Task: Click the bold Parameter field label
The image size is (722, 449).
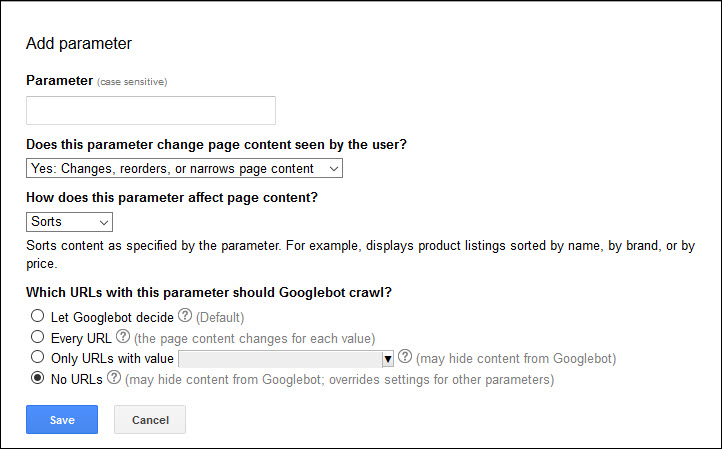Action: tap(59, 80)
